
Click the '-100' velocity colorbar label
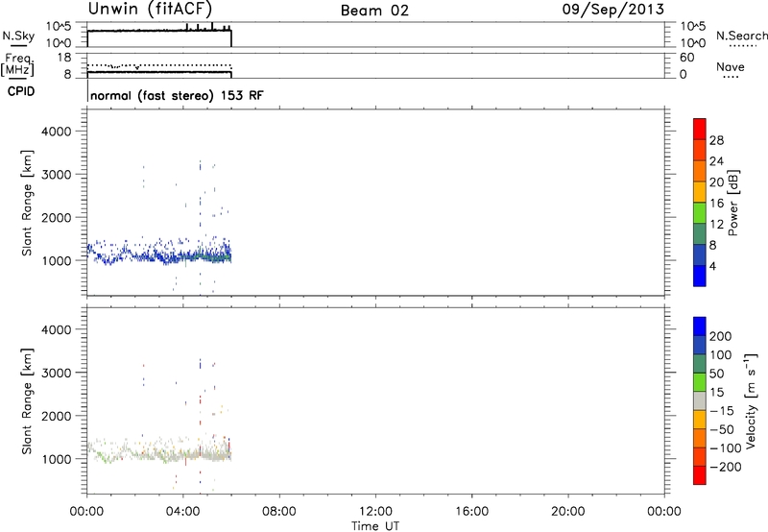(x=725, y=448)
